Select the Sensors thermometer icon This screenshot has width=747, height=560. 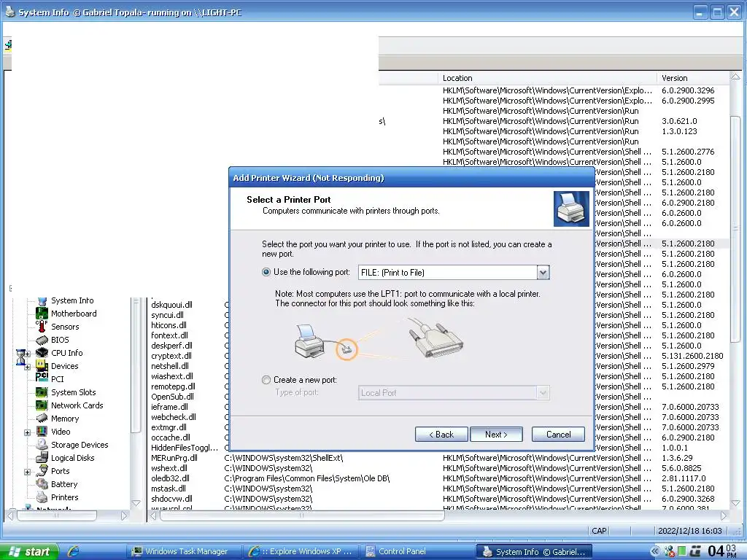(x=42, y=327)
